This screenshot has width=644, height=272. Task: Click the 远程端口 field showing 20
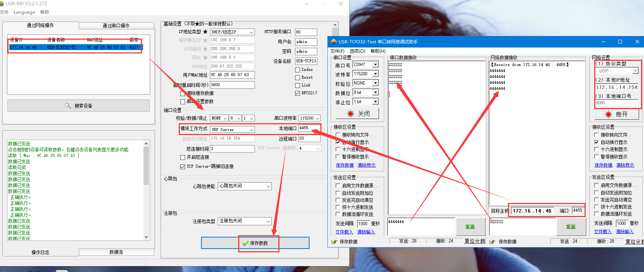tap(309, 138)
